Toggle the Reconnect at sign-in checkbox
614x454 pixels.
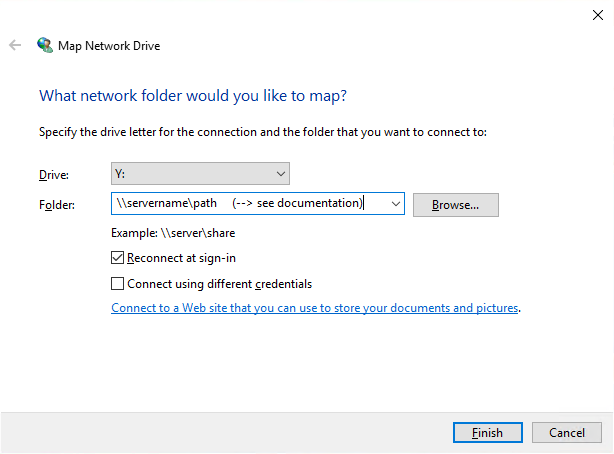point(118,258)
